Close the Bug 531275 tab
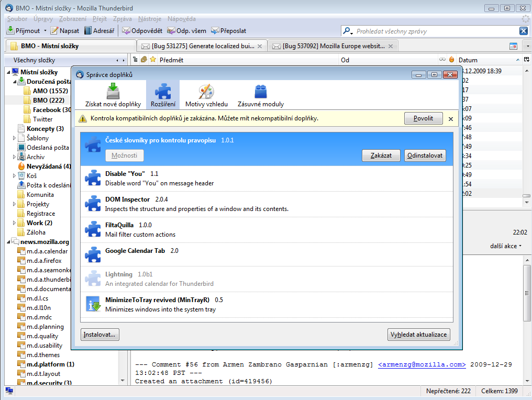 260,46
